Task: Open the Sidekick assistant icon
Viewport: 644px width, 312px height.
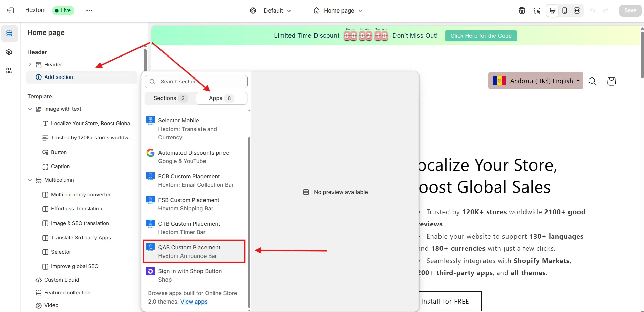Action: point(522,10)
